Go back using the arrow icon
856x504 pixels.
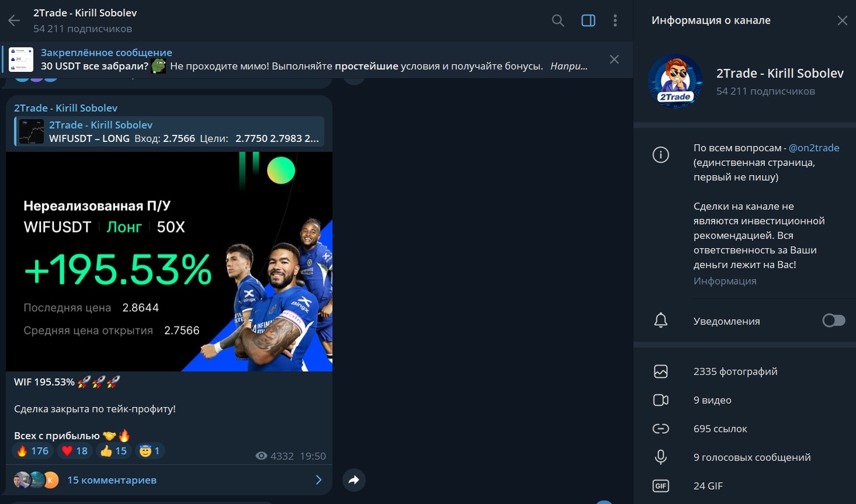(x=14, y=20)
